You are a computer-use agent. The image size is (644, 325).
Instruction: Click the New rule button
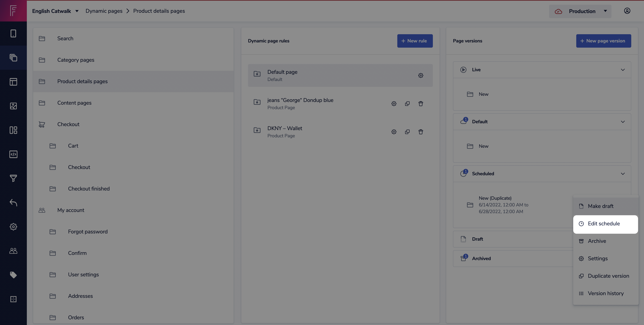point(415,41)
